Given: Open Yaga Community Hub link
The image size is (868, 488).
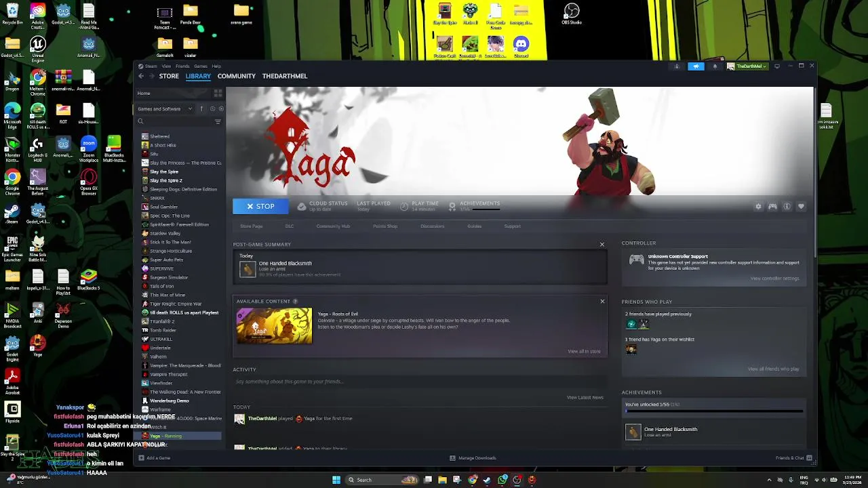Looking at the screenshot, I should coord(333,226).
